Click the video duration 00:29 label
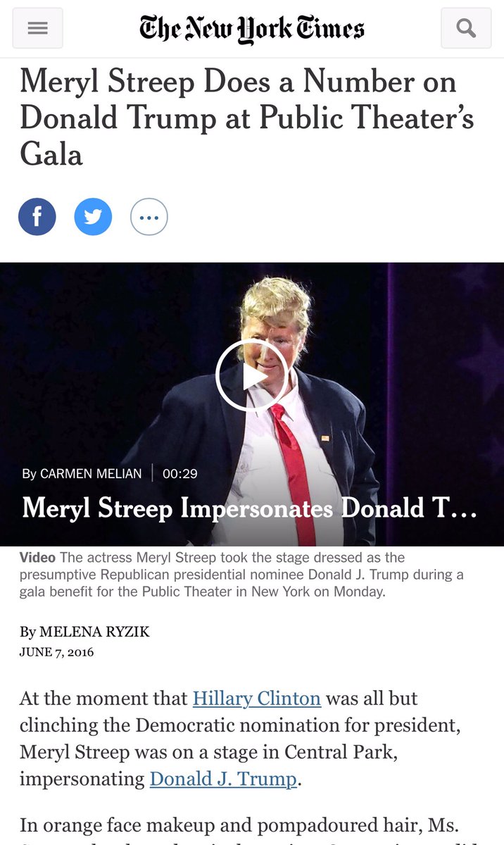Image resolution: width=504 pixels, height=845 pixels. click(x=180, y=474)
